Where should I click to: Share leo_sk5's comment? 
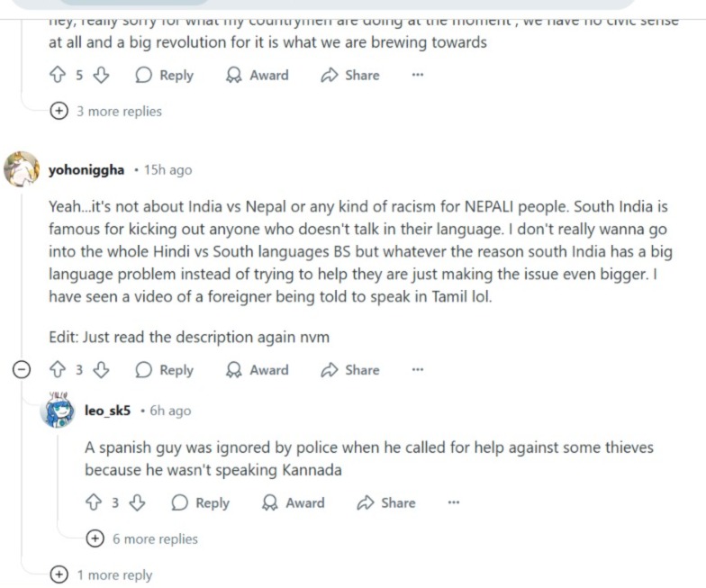(386, 503)
